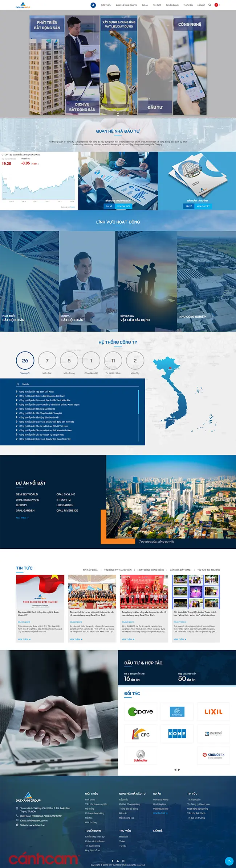This screenshot has width=236, height=868.
Task: Open the THƯ VIỆN menu item
Action: 188,5
